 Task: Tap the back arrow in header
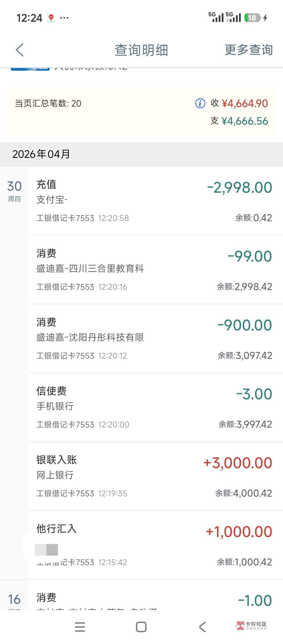[20, 50]
